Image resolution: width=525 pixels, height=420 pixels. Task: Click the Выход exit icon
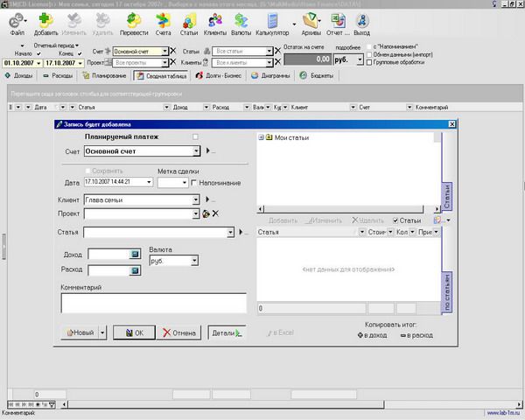point(360,22)
